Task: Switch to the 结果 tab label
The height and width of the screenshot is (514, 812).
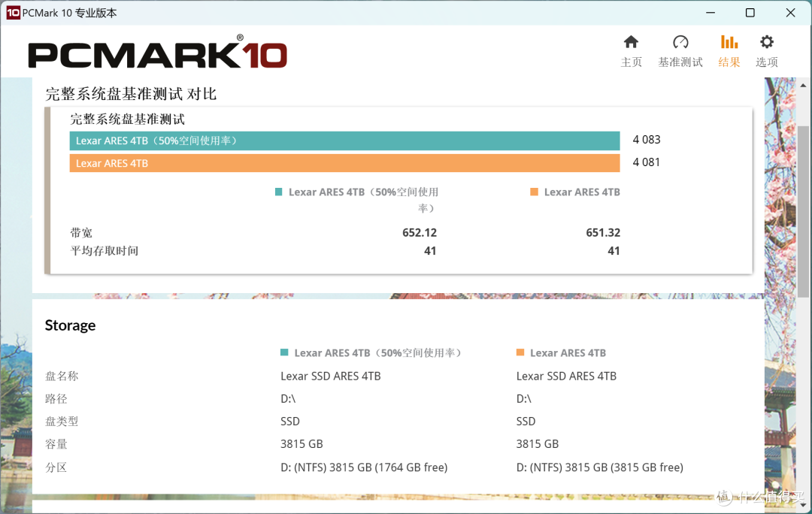Action: pyautogui.click(x=729, y=62)
